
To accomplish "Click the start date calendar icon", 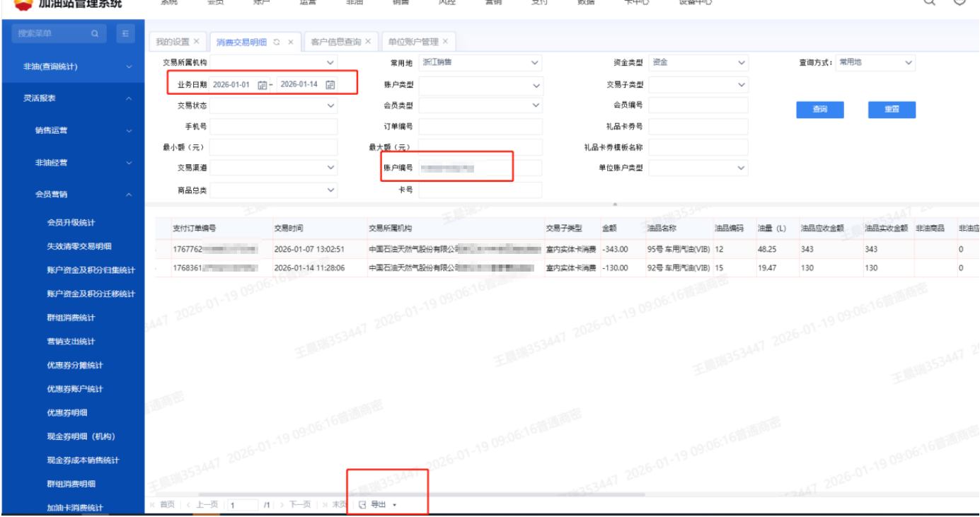I will [x=263, y=85].
